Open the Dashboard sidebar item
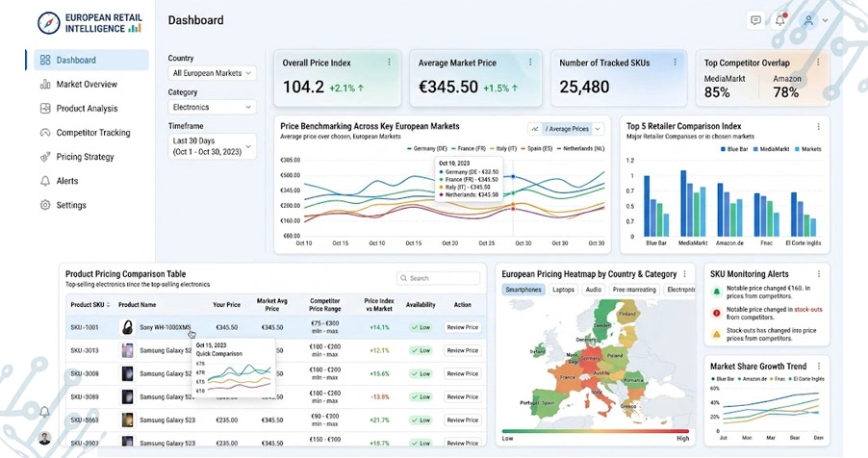868x458 pixels. pos(91,60)
